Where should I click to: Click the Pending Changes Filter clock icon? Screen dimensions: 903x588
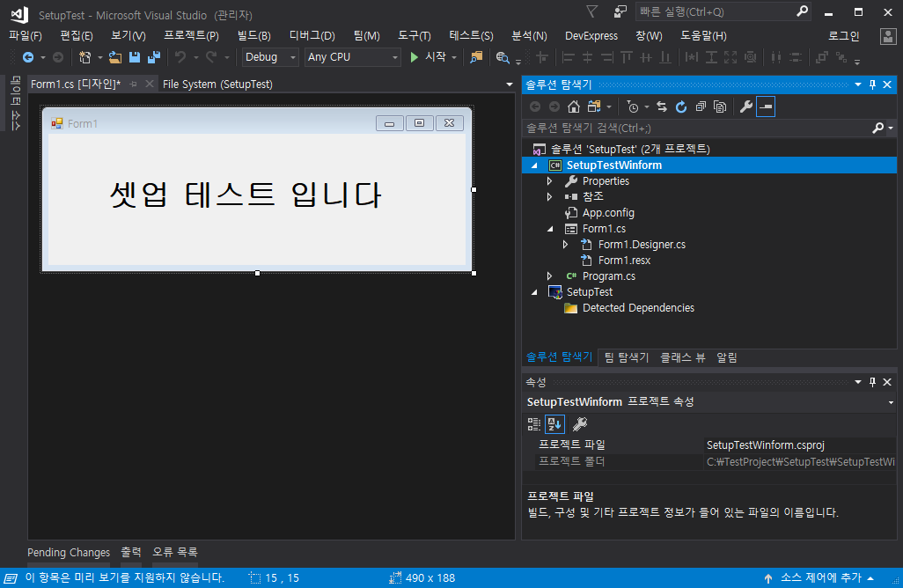coord(632,107)
